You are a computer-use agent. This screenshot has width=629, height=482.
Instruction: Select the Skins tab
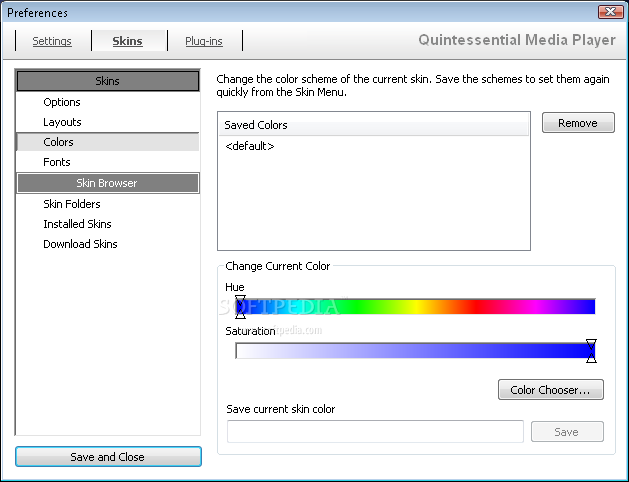(127, 41)
